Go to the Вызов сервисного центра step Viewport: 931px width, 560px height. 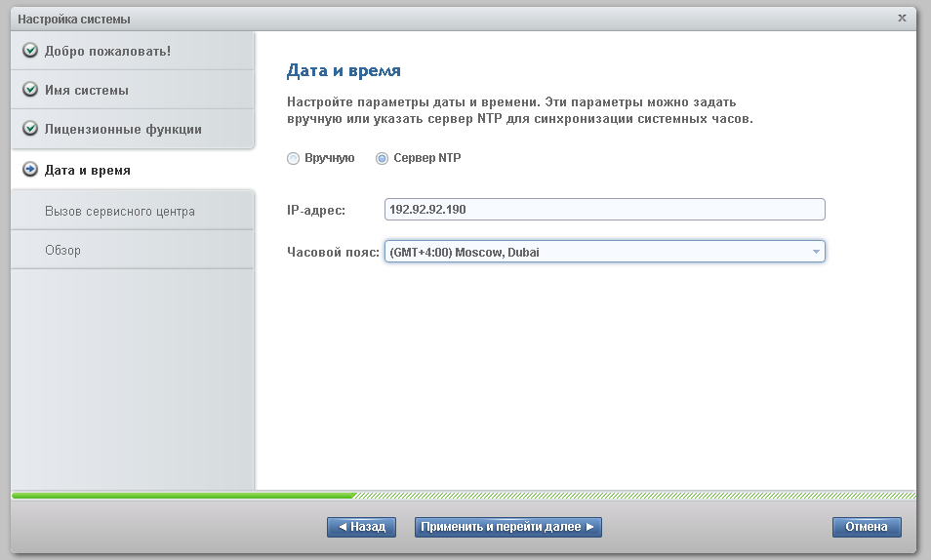click(133, 211)
